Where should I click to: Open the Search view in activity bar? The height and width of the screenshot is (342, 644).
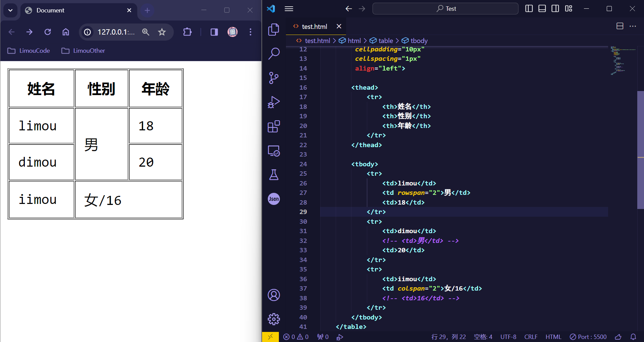(274, 54)
